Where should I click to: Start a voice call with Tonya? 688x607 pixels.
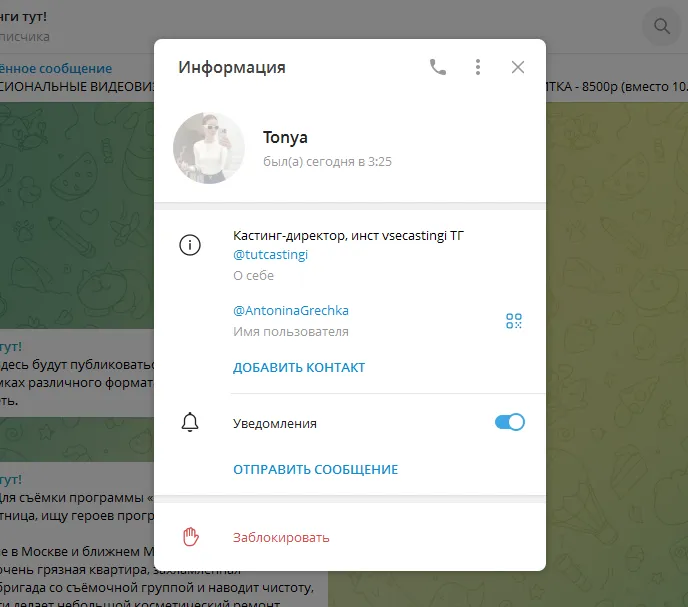437,67
